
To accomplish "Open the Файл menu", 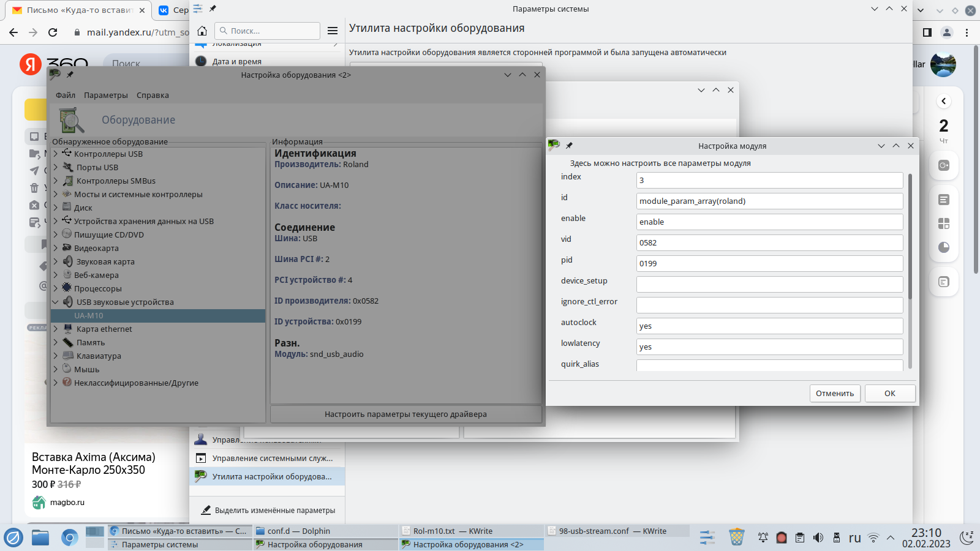I will (x=66, y=95).
